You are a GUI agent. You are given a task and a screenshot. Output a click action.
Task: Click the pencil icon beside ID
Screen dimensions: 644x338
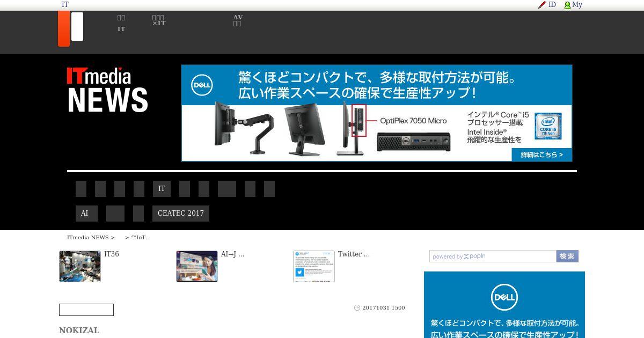click(x=542, y=5)
